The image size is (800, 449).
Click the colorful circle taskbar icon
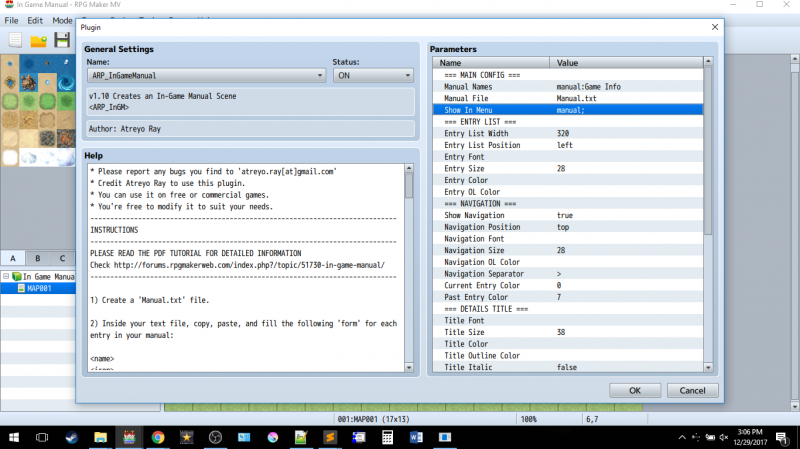point(272,437)
